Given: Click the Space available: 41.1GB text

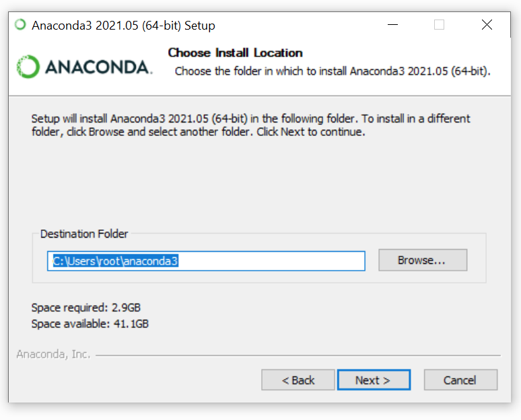Looking at the screenshot, I should [90, 324].
